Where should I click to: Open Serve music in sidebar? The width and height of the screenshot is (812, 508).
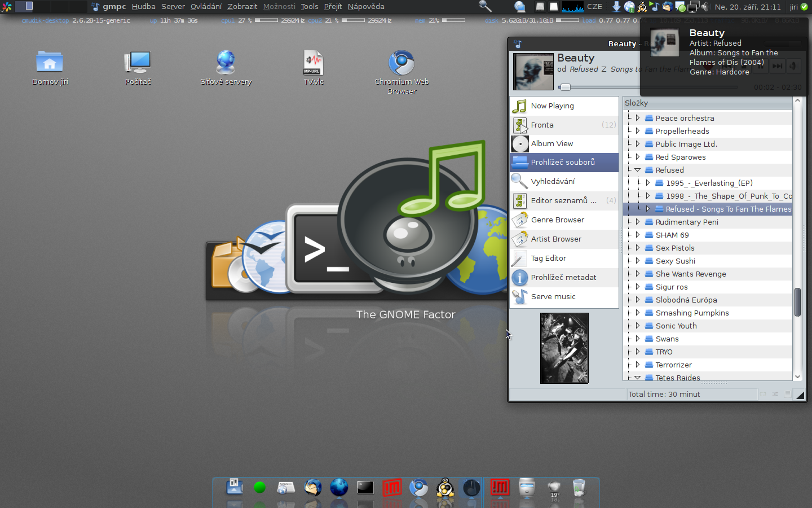(x=564, y=296)
